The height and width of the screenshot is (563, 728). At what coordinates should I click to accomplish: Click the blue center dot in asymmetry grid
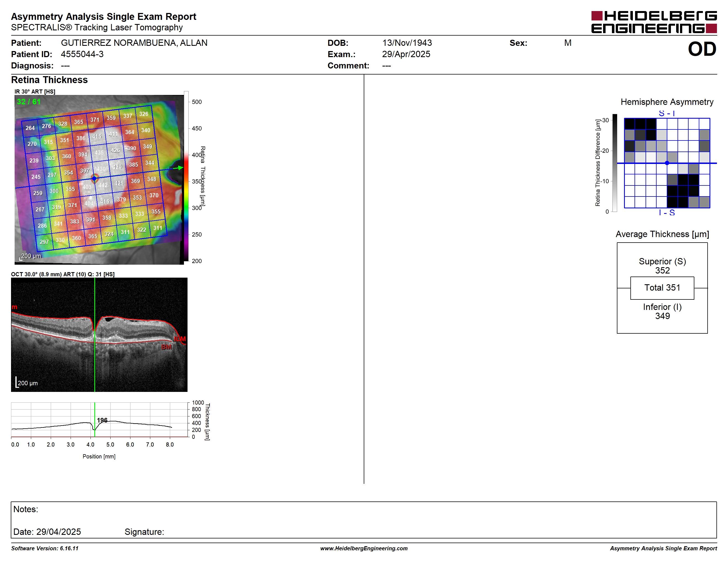click(x=667, y=163)
